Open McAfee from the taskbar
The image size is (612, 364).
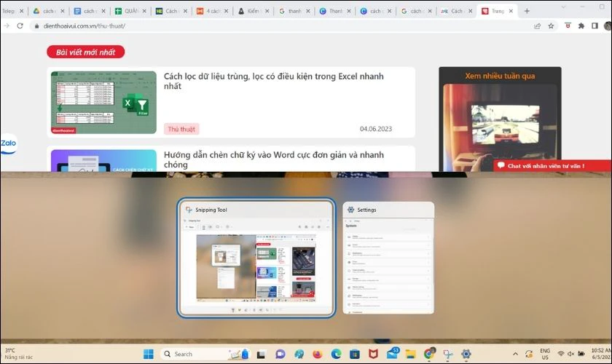(x=373, y=355)
